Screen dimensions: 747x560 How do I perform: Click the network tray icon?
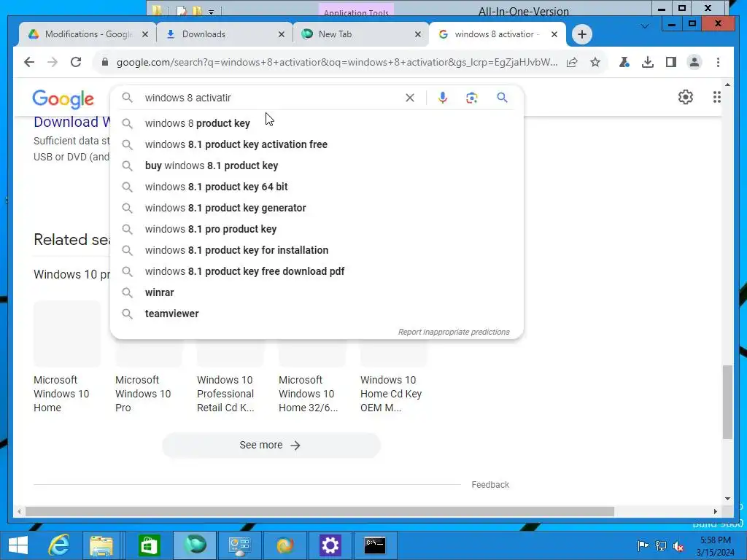click(x=661, y=546)
